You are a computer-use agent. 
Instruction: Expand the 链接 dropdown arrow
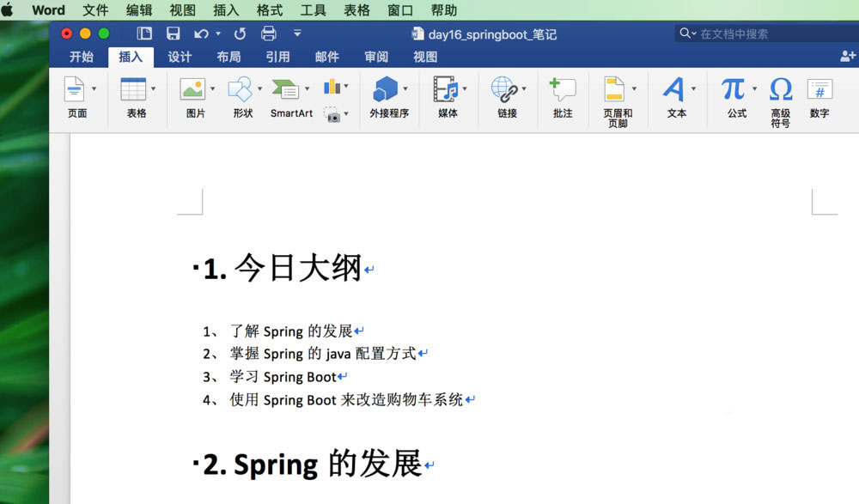pos(524,88)
